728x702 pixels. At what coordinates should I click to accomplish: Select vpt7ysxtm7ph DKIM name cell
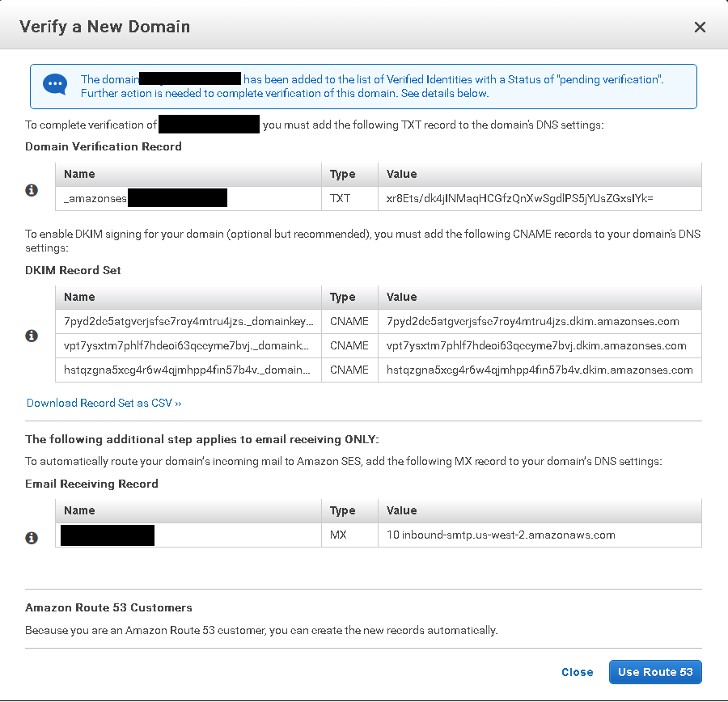[x=188, y=345]
